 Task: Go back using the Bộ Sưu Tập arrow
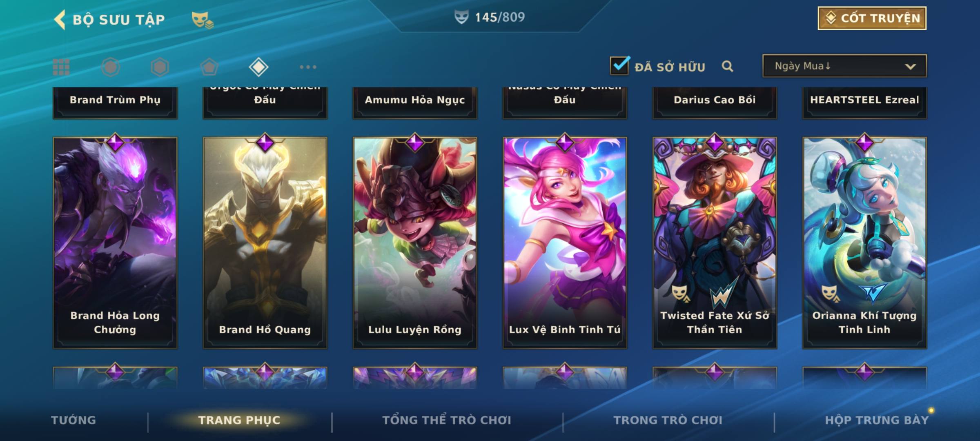click(x=60, y=19)
